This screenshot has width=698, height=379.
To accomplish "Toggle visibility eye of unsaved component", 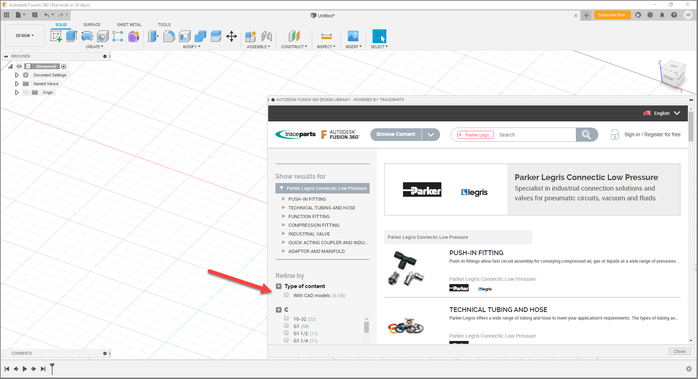I will coord(19,66).
